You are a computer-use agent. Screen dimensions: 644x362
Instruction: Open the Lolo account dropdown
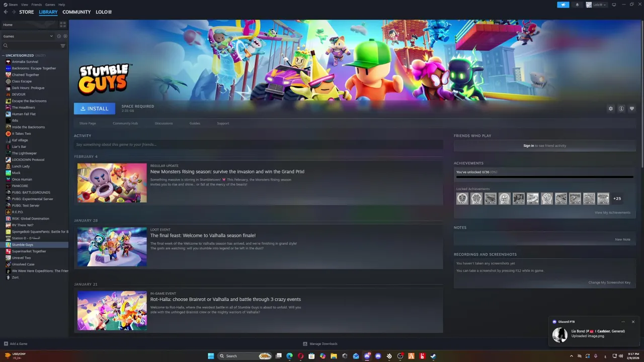[597, 5]
